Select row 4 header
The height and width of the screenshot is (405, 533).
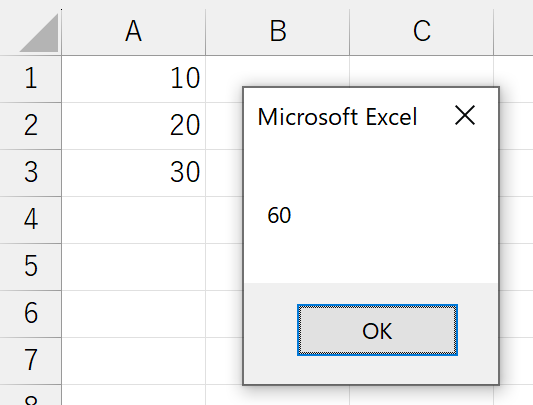click(31, 220)
